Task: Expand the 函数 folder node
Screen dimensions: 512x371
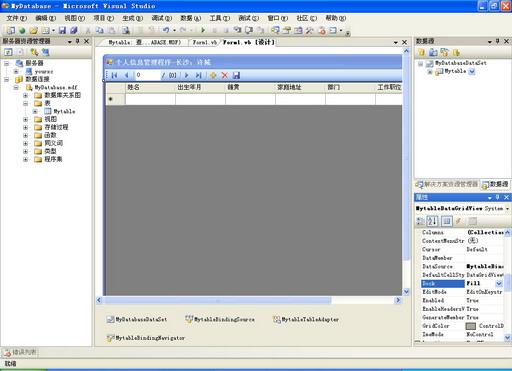Action: coord(25,135)
